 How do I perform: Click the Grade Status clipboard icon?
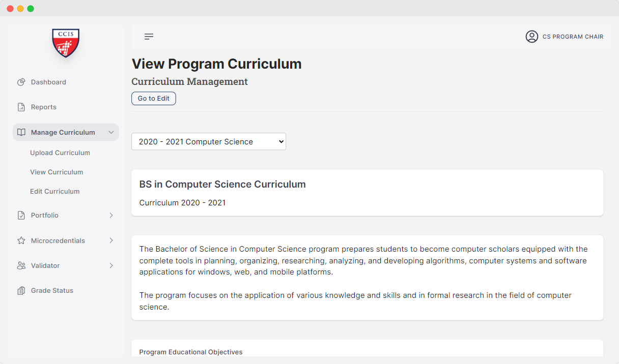point(21,290)
